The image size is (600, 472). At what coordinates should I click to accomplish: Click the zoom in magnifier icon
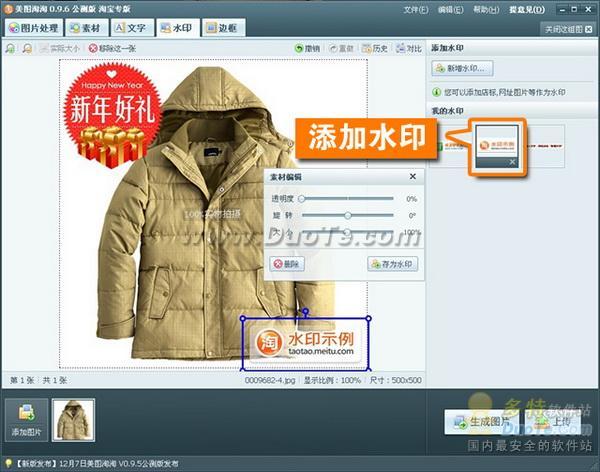[11, 48]
